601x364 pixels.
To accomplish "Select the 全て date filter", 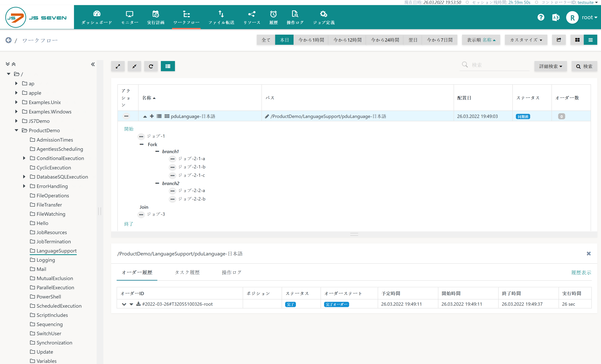I will coord(266,40).
